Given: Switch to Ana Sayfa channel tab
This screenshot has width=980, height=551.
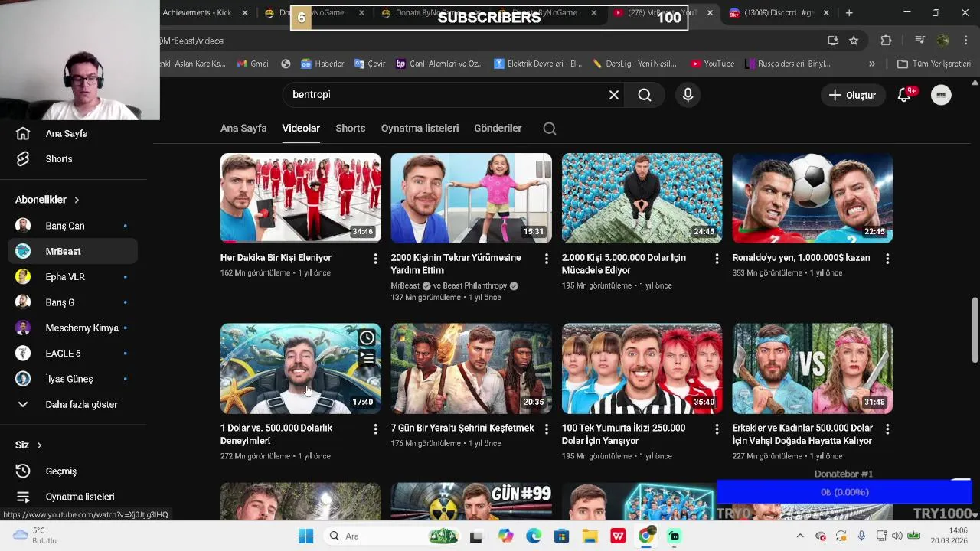Looking at the screenshot, I should pos(243,129).
